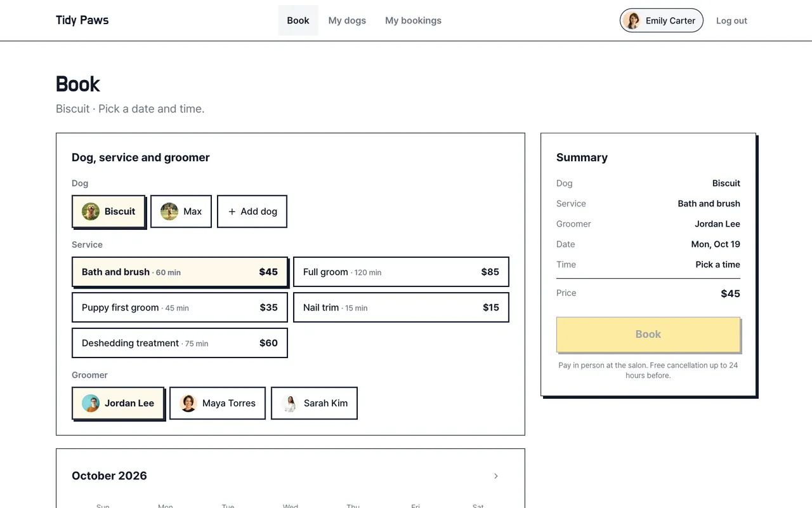Click Sarah Kim's groomer avatar
Screen dimensions: 812x508
coord(290,403)
